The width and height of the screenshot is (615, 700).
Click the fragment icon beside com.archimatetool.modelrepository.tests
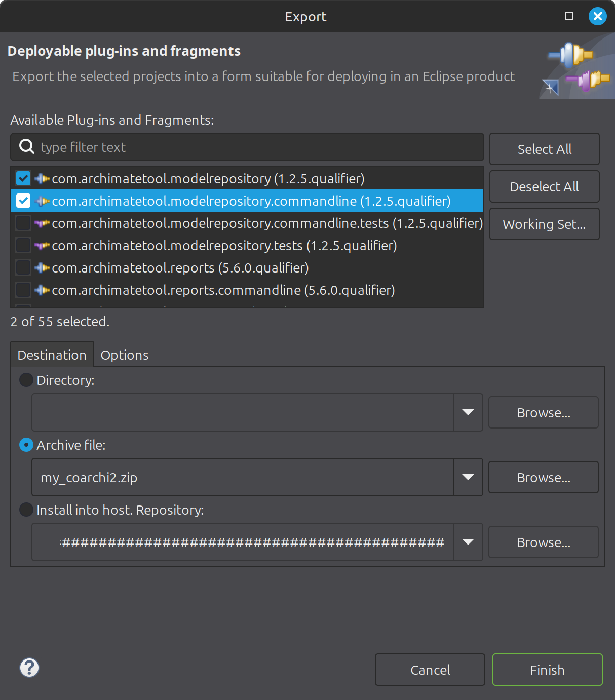42,246
